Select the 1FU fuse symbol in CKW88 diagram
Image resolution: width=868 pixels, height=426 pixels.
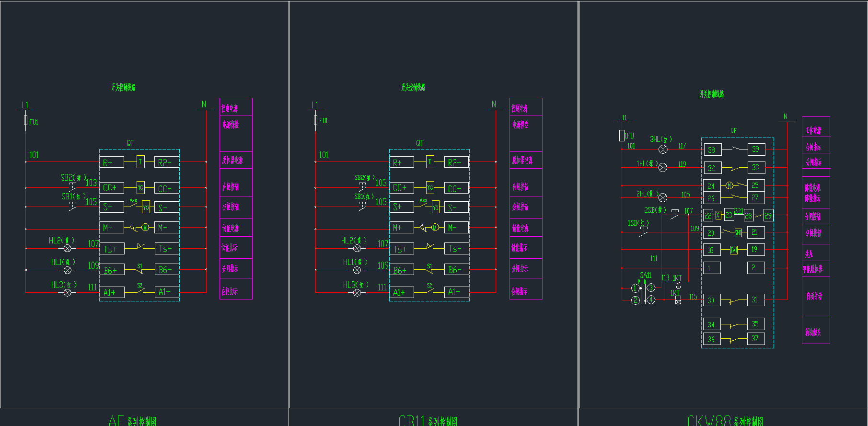coord(622,136)
